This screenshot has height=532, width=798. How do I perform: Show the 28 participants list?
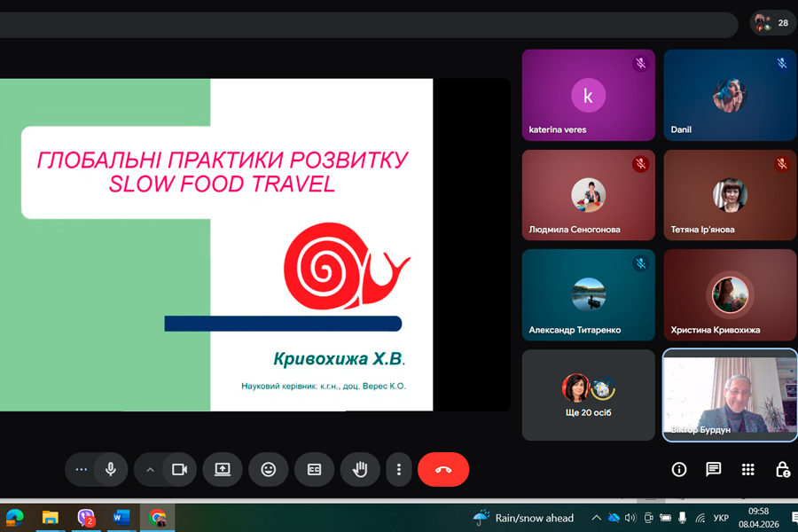(x=772, y=23)
